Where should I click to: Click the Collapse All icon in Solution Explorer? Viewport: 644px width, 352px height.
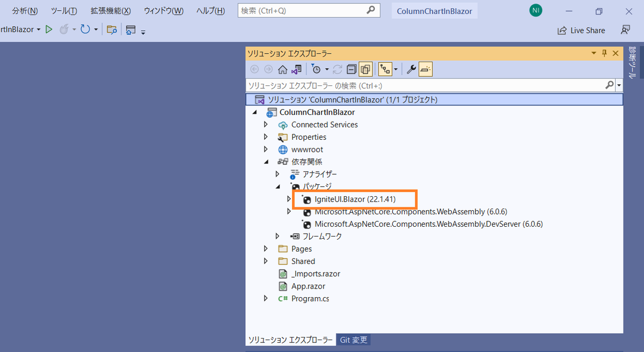(x=352, y=69)
